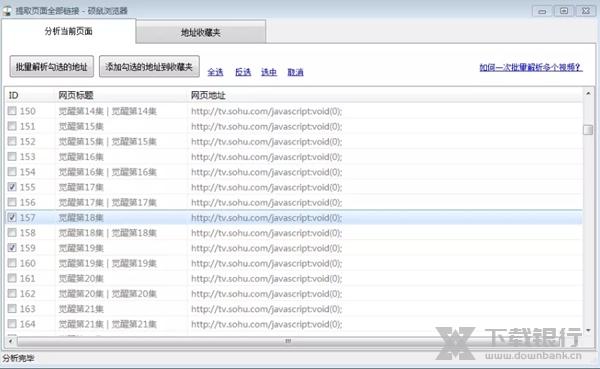Click the 分析完毕 status bar text
The width and height of the screenshot is (600, 369).
pos(18,358)
